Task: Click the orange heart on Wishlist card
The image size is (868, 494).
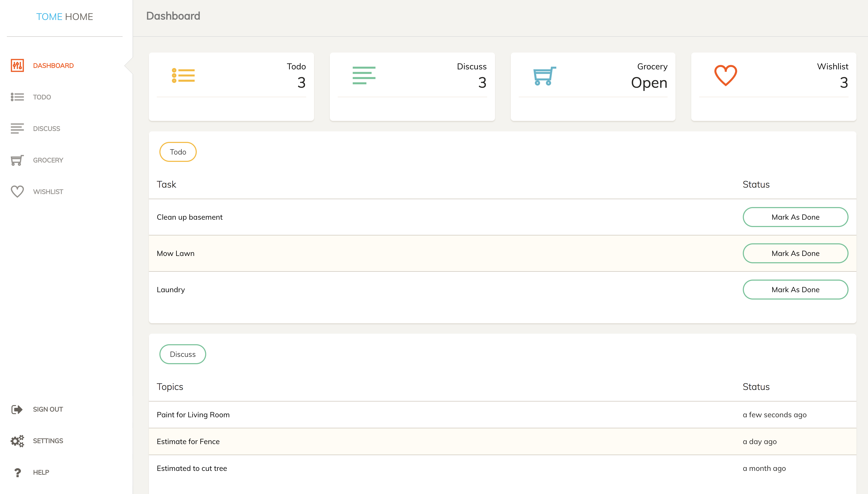Action: [x=725, y=75]
